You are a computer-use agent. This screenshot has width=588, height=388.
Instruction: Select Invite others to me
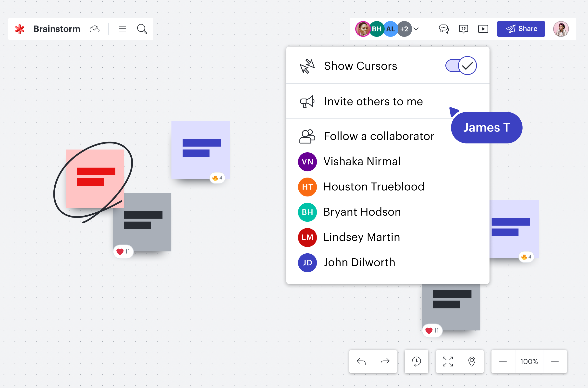click(373, 102)
